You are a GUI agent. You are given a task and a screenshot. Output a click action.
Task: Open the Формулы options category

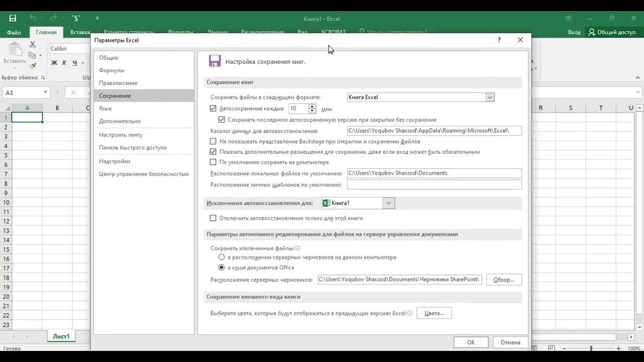[144, 70]
